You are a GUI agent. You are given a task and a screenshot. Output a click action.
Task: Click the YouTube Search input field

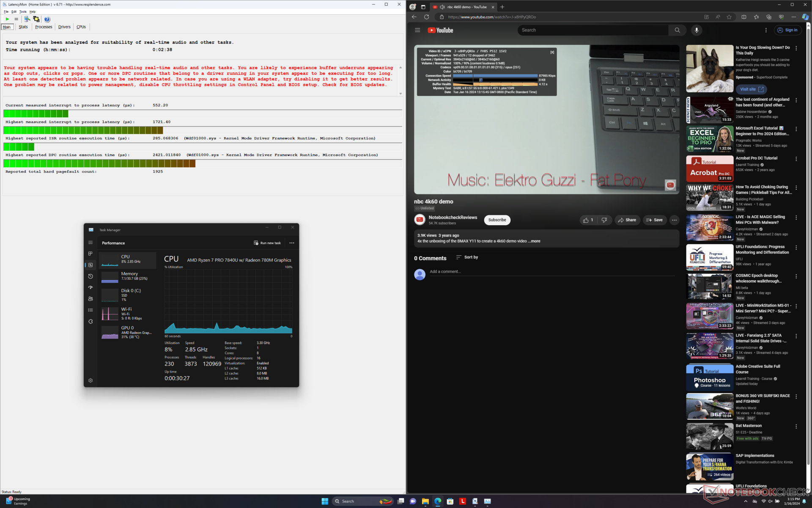[592, 30]
